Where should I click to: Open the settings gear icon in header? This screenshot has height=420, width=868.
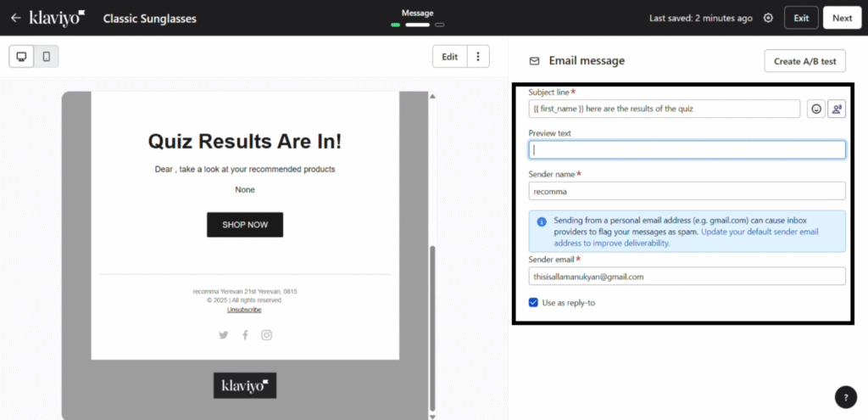coord(768,18)
